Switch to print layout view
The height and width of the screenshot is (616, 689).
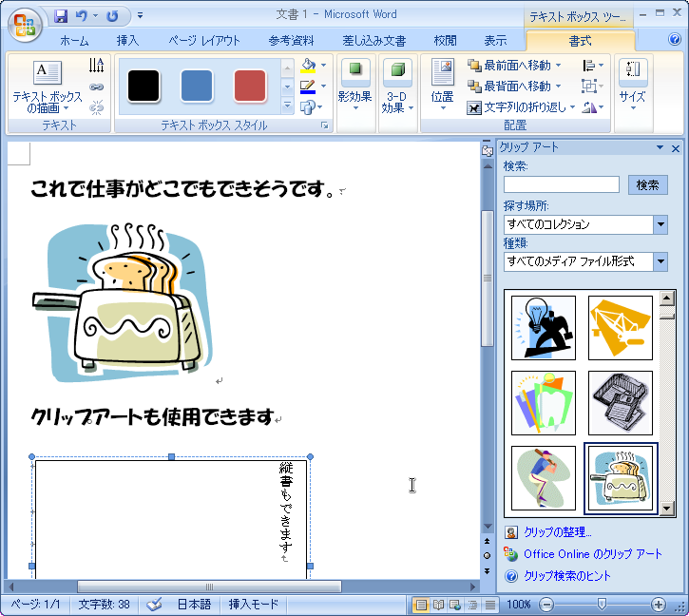click(x=421, y=605)
